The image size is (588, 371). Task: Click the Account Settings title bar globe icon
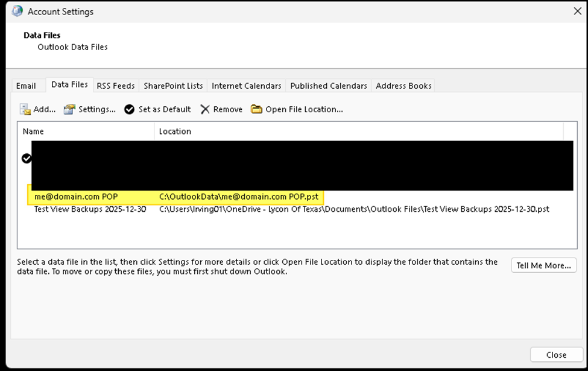(x=17, y=11)
